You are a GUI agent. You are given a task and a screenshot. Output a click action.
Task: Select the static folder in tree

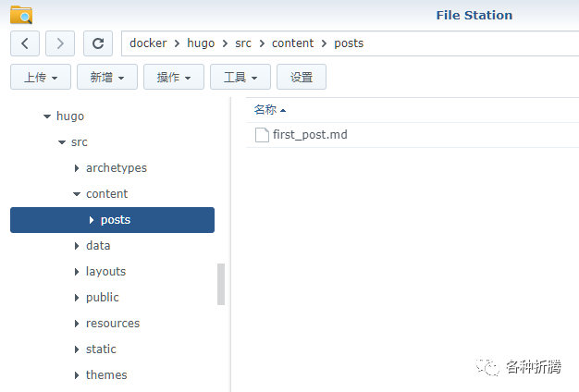tap(101, 349)
